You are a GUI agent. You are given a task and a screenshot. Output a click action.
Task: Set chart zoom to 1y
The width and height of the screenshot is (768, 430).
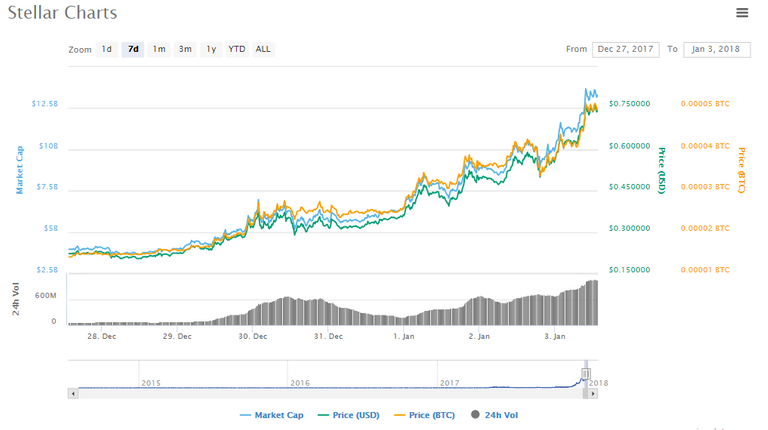(211, 49)
